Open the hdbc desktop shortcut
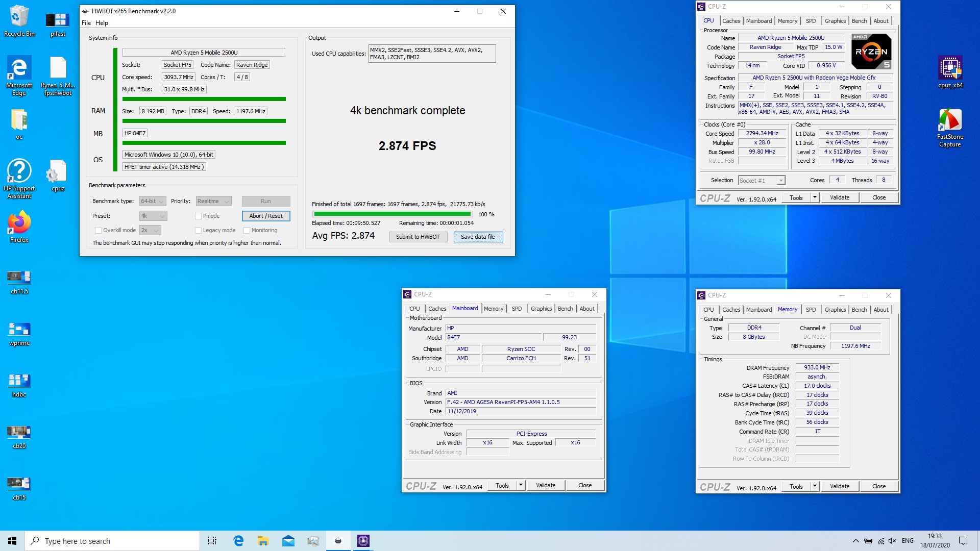Image resolution: width=980 pixels, height=551 pixels. pyautogui.click(x=19, y=385)
